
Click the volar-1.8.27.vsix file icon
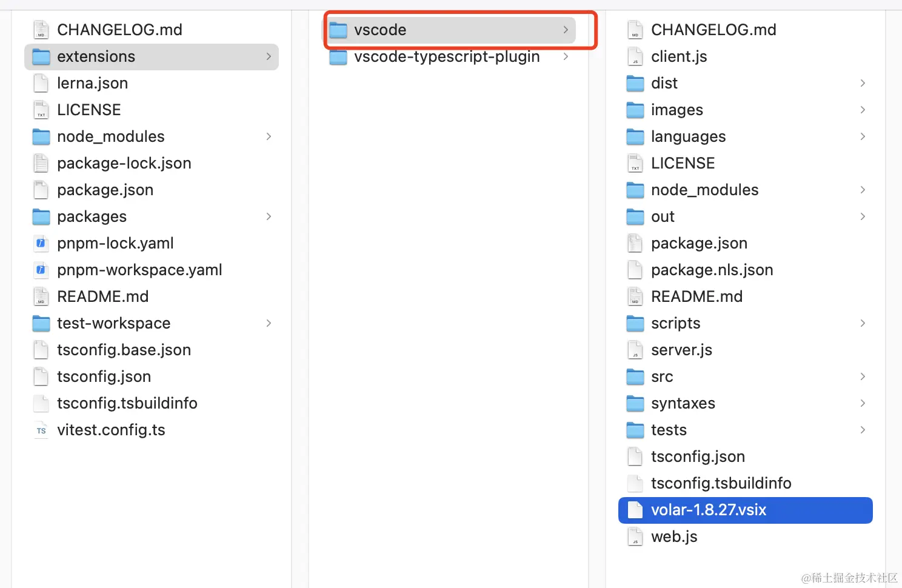[x=635, y=510]
